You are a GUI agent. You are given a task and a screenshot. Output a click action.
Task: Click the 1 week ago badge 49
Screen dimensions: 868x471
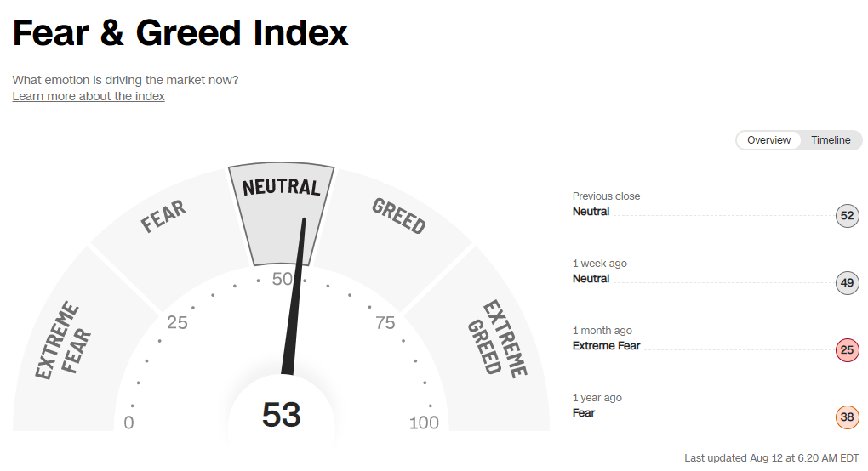pyautogui.click(x=847, y=282)
